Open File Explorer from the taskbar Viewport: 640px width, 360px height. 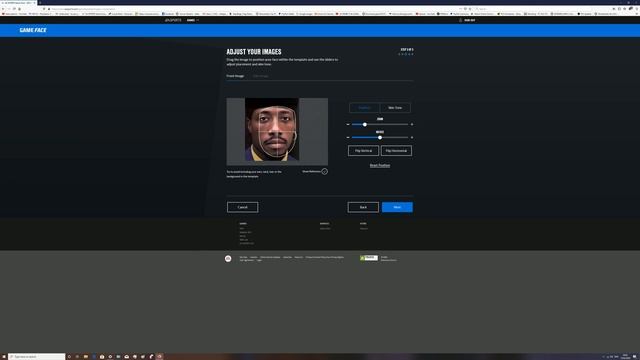tap(86, 357)
